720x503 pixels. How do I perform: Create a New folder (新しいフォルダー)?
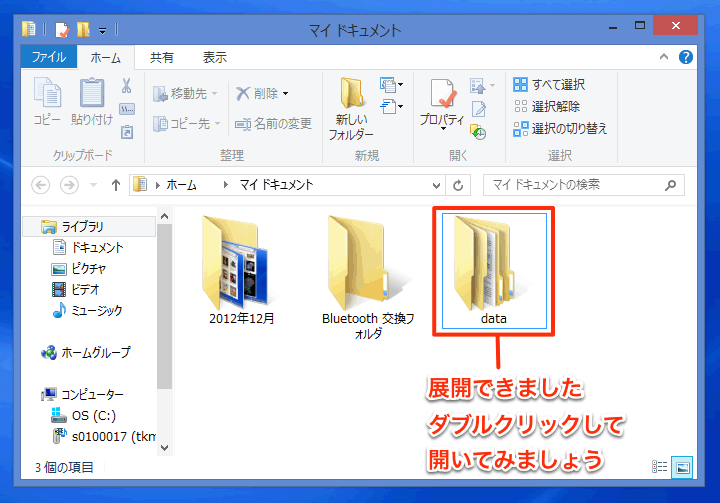point(351,109)
